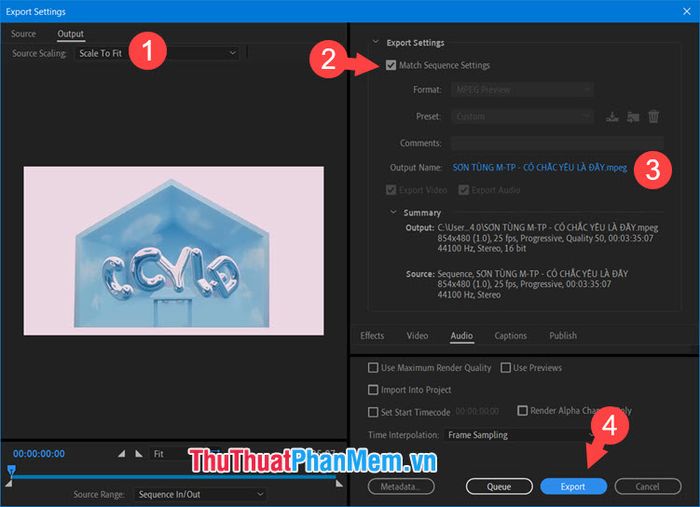This screenshot has height=507, width=700.
Task: Collapse the Summary section
Action: pyautogui.click(x=393, y=212)
